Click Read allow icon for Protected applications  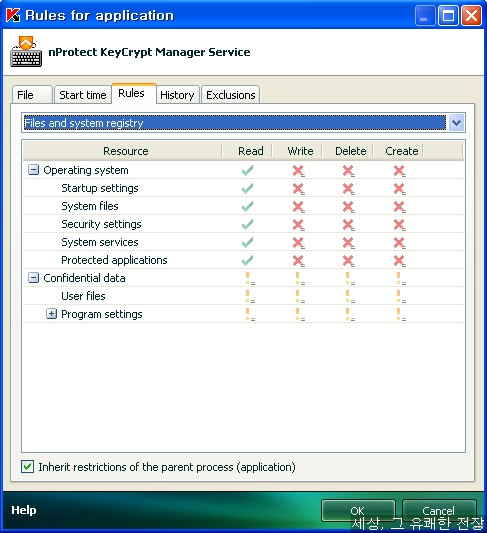(x=247, y=260)
